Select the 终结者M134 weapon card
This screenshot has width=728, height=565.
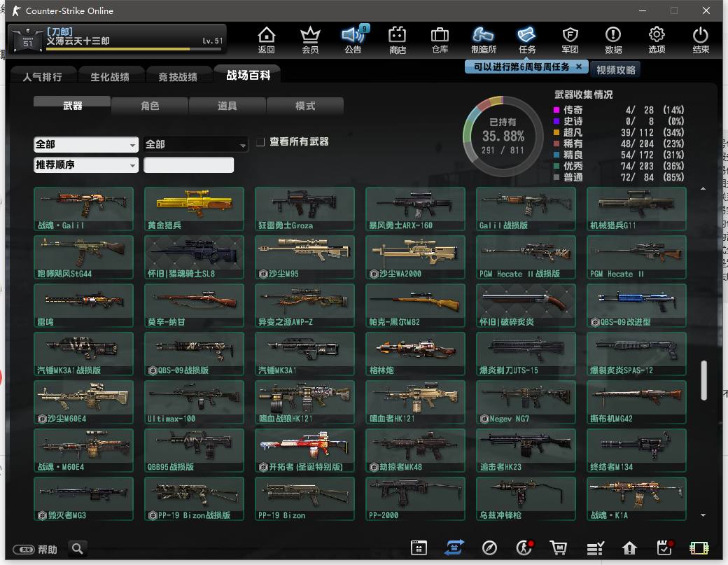point(636,450)
